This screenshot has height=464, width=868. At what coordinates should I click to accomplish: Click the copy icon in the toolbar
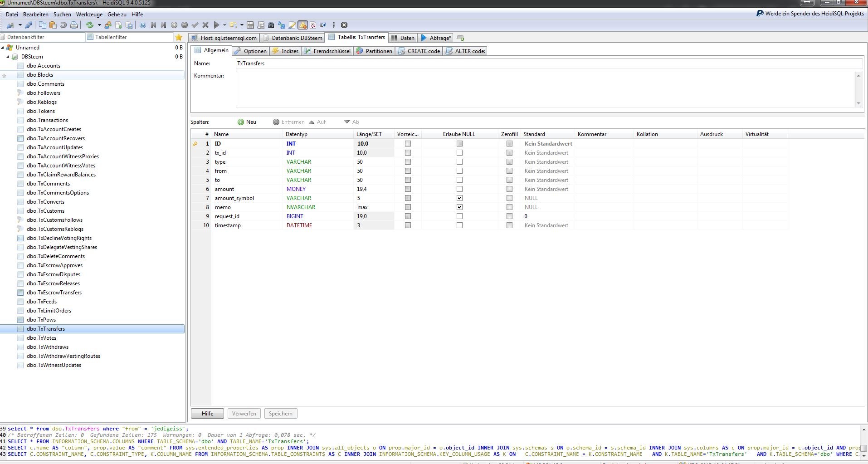43,25
